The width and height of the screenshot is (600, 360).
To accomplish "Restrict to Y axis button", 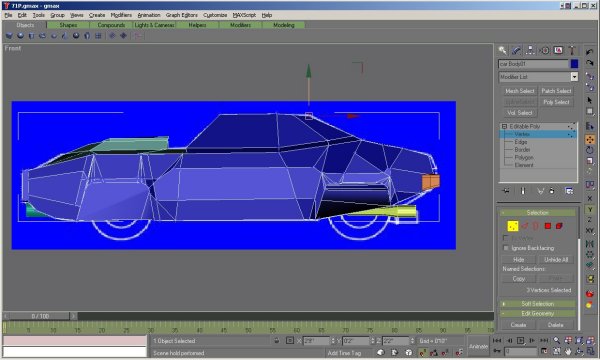I will [x=590, y=210].
